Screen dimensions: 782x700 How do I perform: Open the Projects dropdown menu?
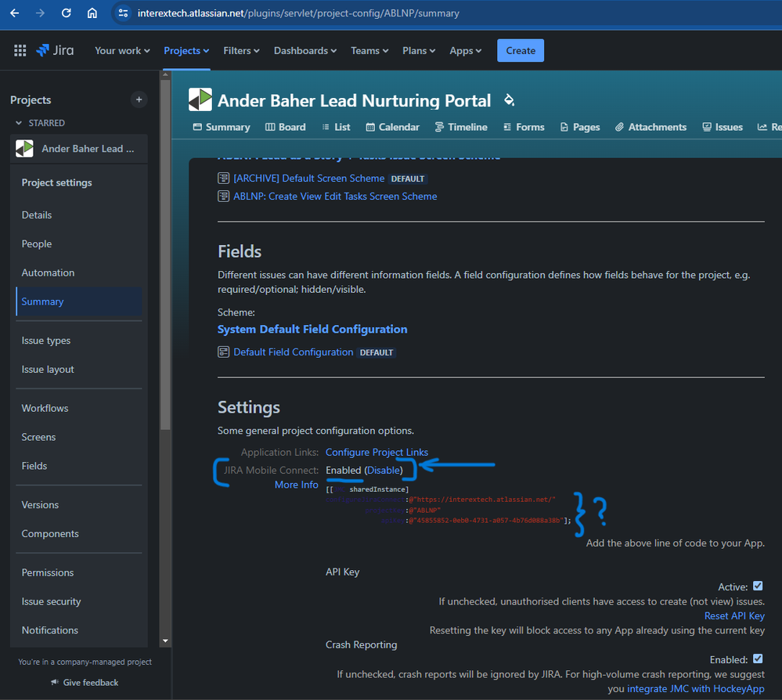point(186,49)
